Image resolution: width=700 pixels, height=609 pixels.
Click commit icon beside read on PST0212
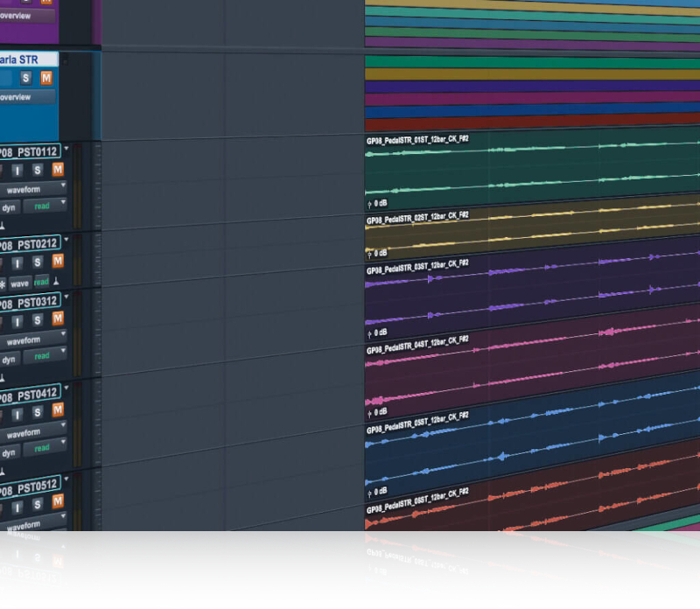pos(56,281)
